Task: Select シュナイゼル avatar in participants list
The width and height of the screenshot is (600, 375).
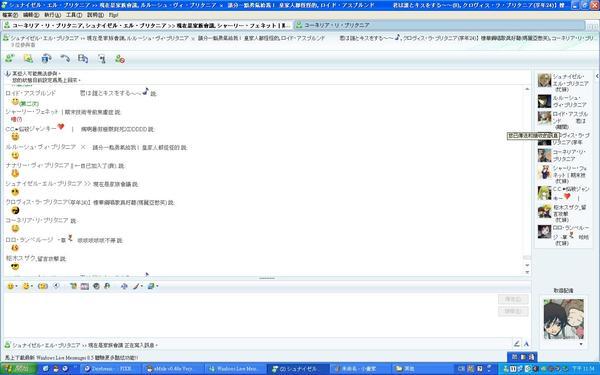Action: pos(544,80)
